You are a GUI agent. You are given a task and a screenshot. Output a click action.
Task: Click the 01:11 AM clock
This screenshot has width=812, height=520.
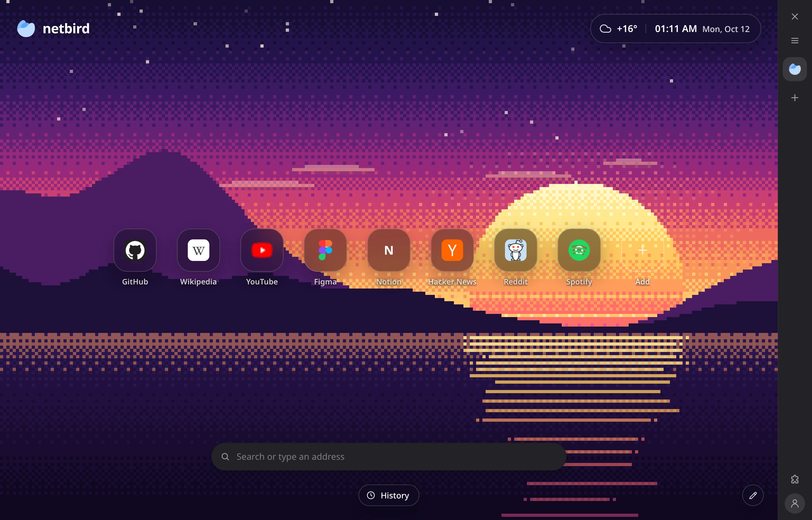(x=676, y=29)
